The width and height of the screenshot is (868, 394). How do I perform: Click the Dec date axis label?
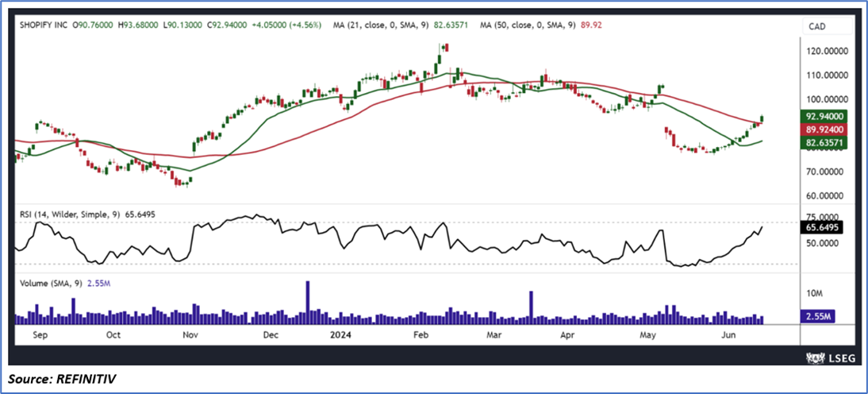(271, 335)
